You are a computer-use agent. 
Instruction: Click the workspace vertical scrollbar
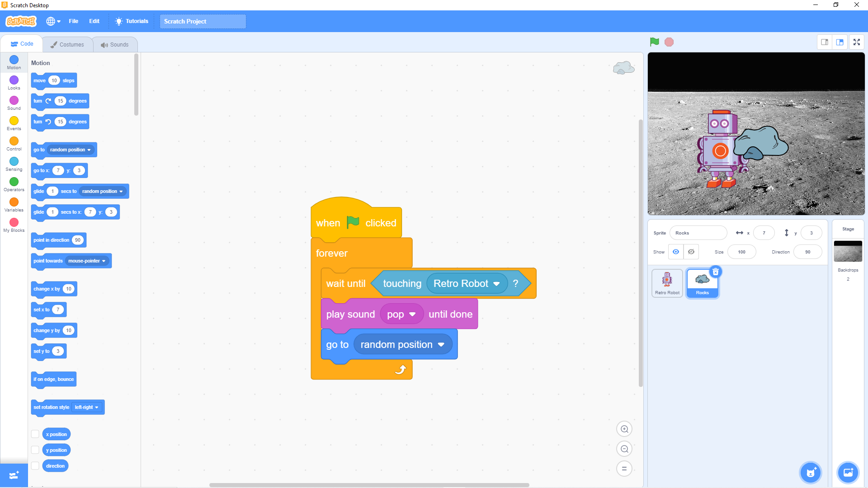[641, 253]
